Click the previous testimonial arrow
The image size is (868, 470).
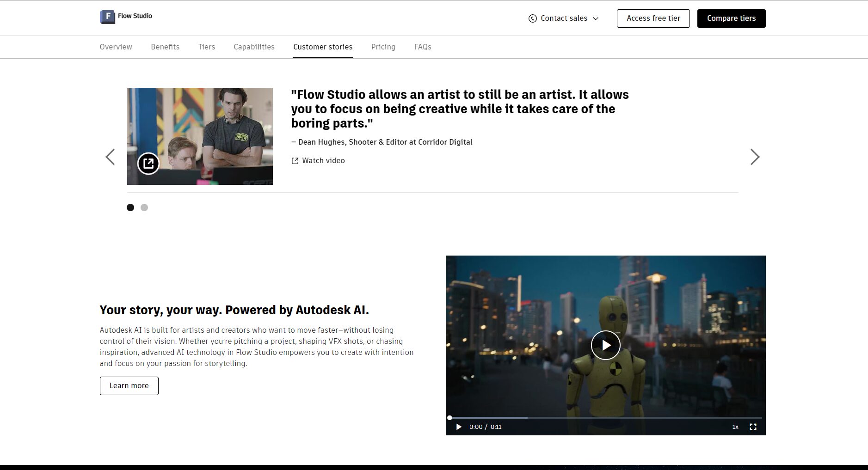point(110,157)
